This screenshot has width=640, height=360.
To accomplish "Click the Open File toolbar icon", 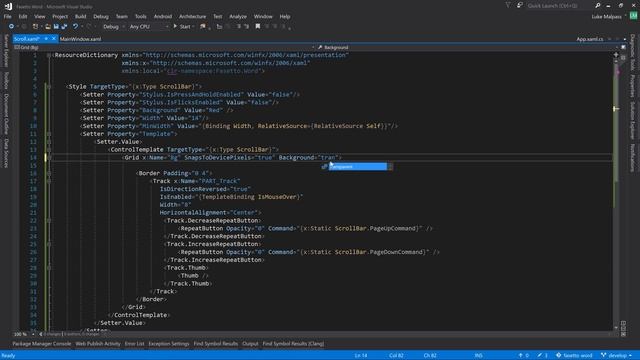I will tap(48, 27).
